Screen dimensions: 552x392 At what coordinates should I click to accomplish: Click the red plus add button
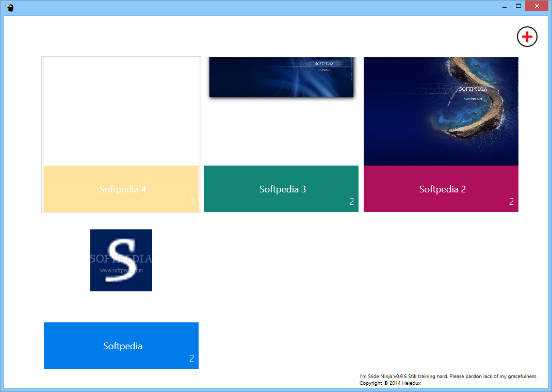(x=527, y=37)
